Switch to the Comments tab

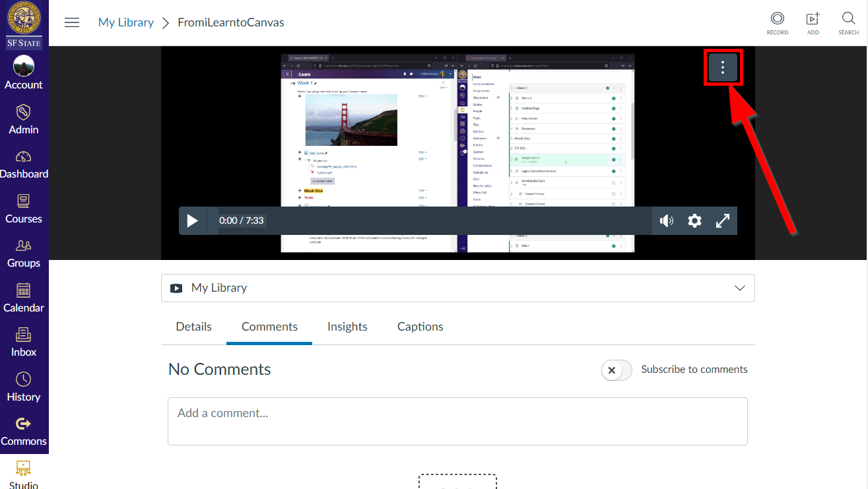click(269, 327)
